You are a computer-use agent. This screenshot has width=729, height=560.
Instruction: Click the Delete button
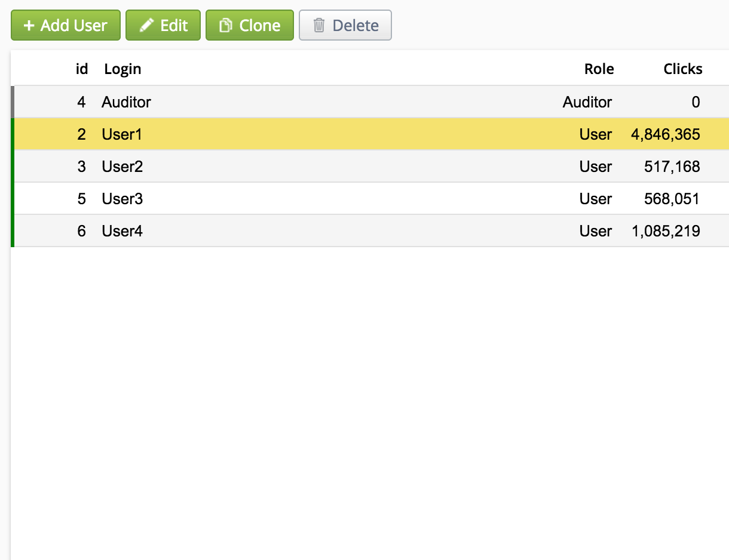pyautogui.click(x=345, y=25)
